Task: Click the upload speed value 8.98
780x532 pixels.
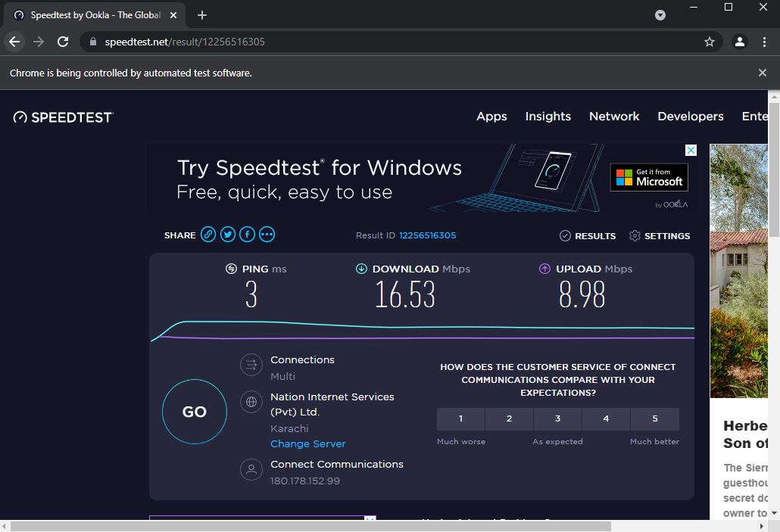Action: [x=582, y=294]
